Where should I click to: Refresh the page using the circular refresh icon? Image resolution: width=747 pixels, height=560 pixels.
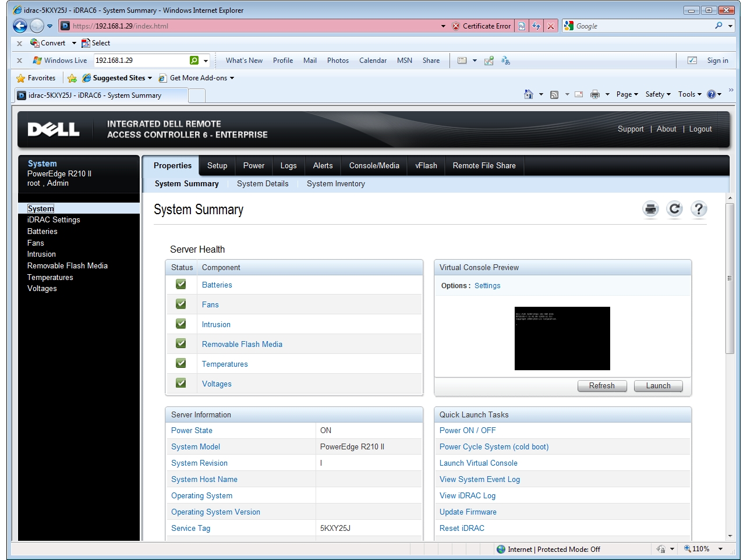[674, 209]
